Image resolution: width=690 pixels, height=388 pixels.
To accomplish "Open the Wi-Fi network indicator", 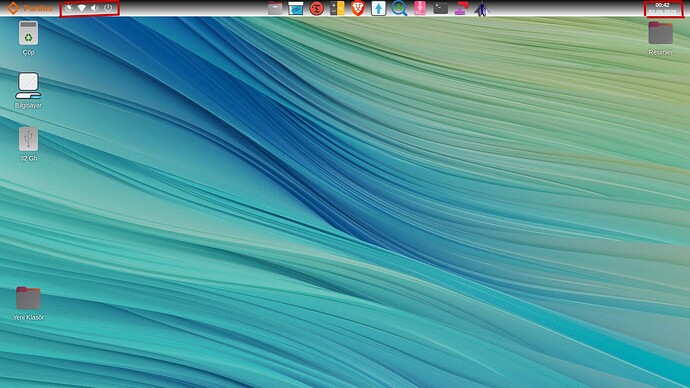I will (x=82, y=8).
